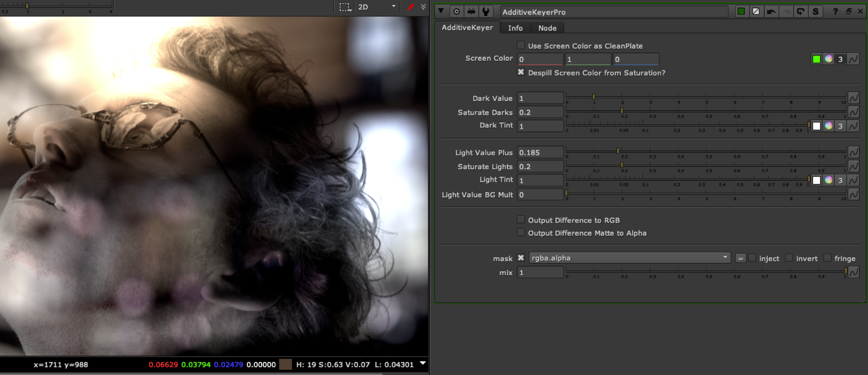
Task: Collapse the AdditiveKeyerPro properties panel arrow
Action: click(x=441, y=11)
